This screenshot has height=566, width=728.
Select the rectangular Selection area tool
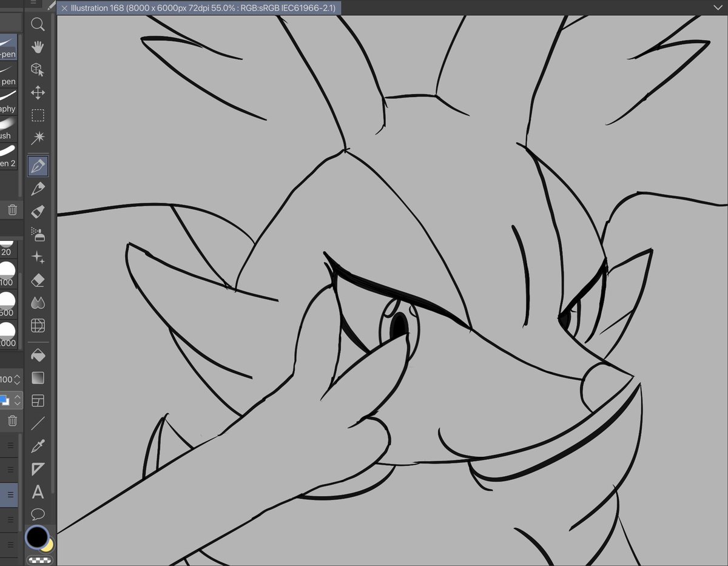tap(38, 115)
